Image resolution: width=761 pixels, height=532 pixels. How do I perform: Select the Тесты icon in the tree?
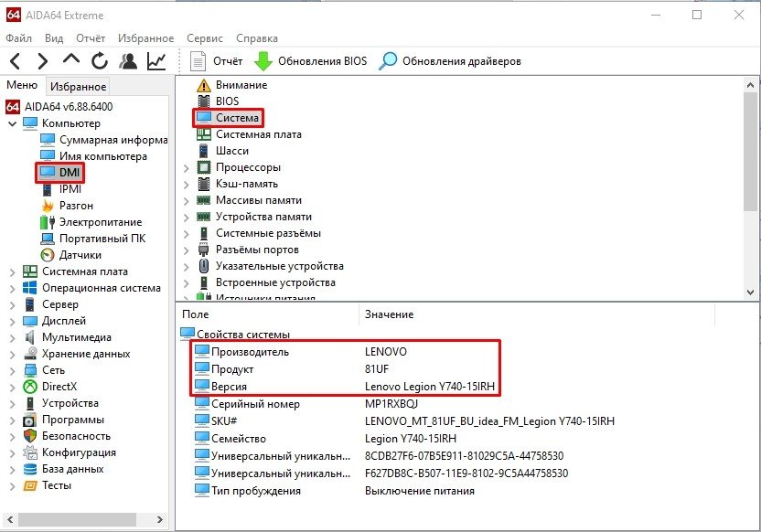30,485
